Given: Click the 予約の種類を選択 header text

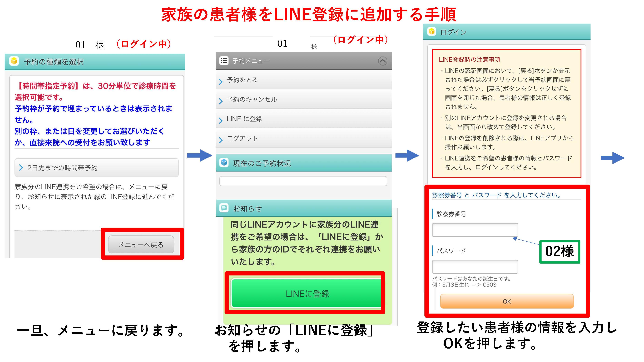Looking at the screenshot, I should (x=54, y=62).
